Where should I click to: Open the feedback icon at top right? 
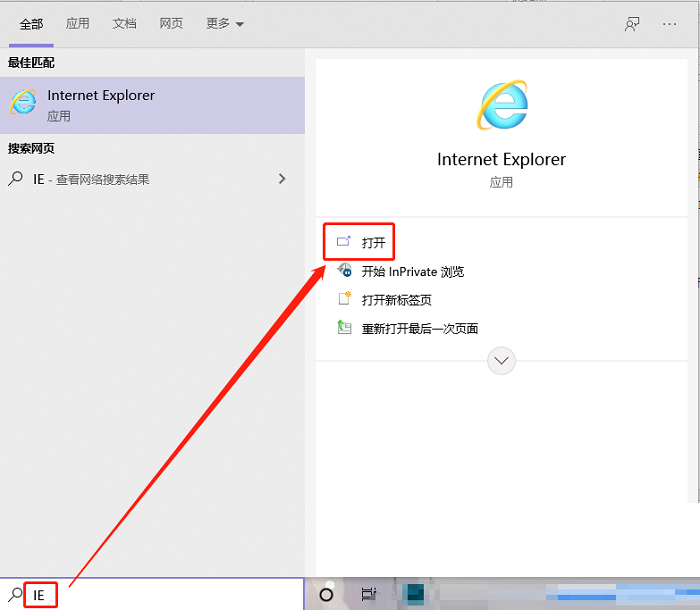pyautogui.click(x=632, y=24)
